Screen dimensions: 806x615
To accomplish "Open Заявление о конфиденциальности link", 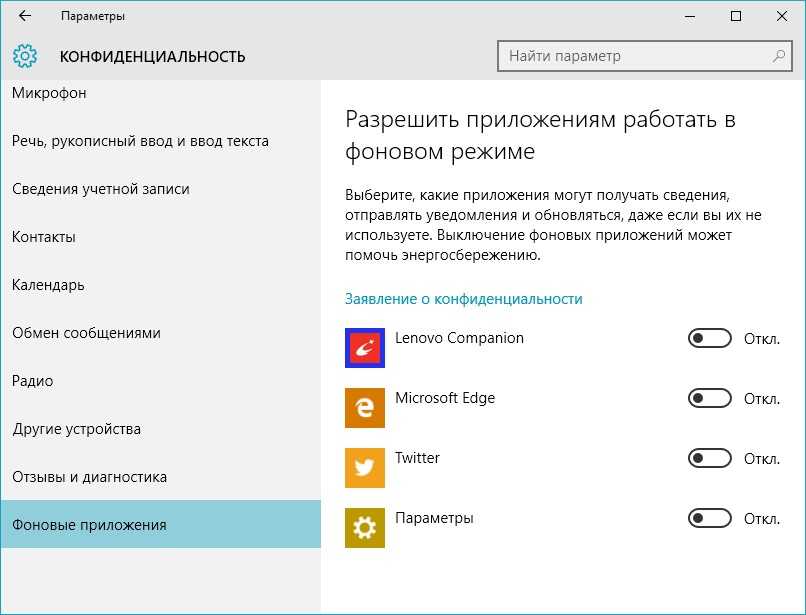I will click(x=464, y=299).
